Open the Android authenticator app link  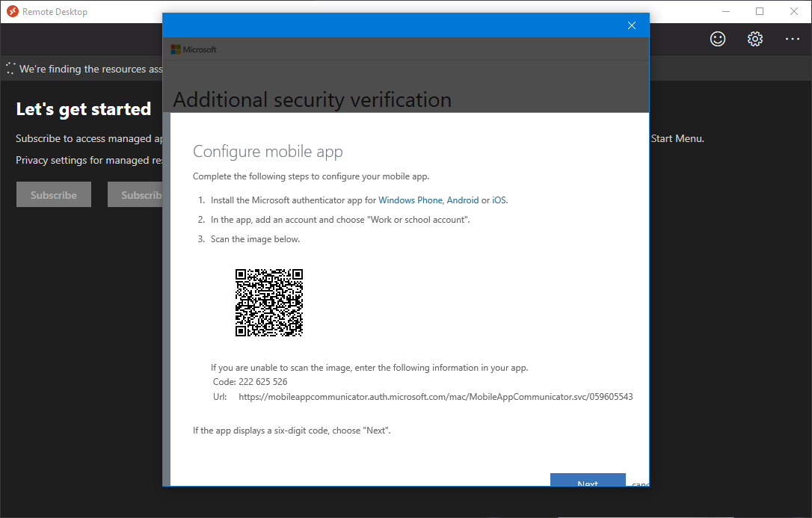pyautogui.click(x=463, y=200)
